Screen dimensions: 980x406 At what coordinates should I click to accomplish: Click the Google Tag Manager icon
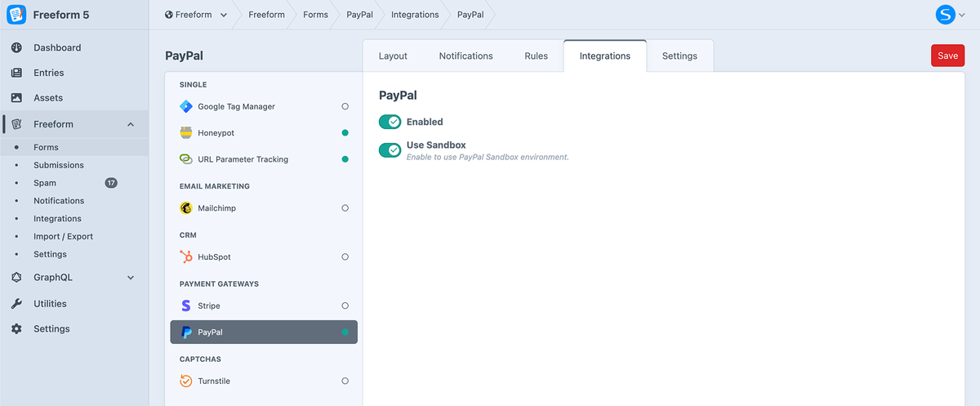point(186,106)
